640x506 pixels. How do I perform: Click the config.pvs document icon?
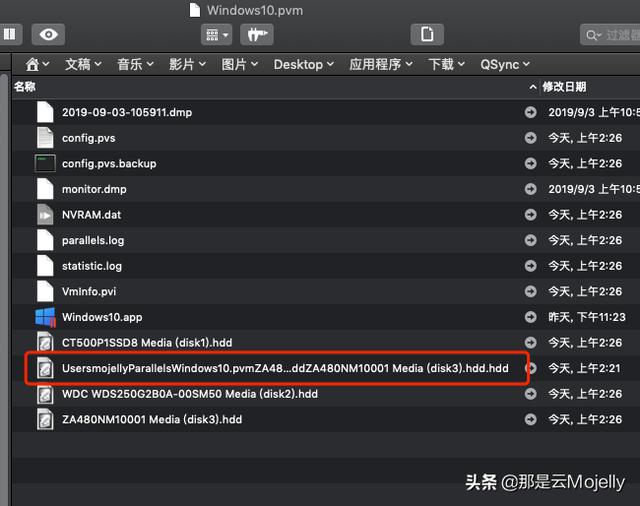coord(45,138)
